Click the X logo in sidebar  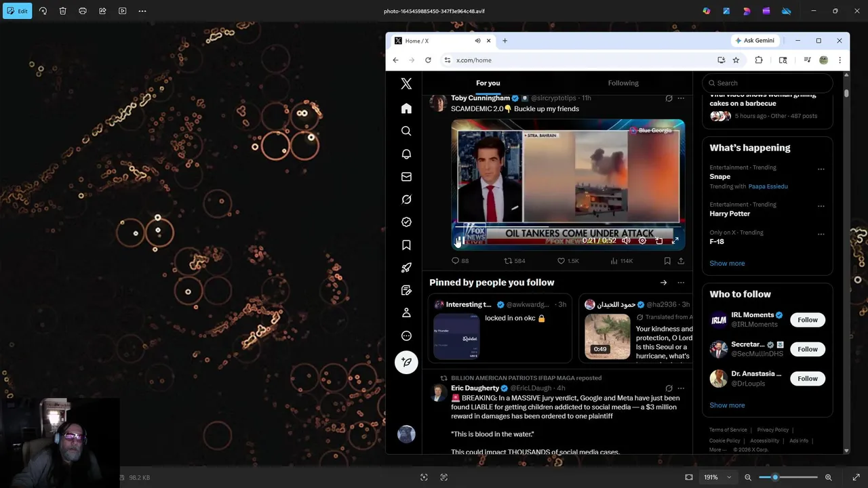(x=406, y=83)
